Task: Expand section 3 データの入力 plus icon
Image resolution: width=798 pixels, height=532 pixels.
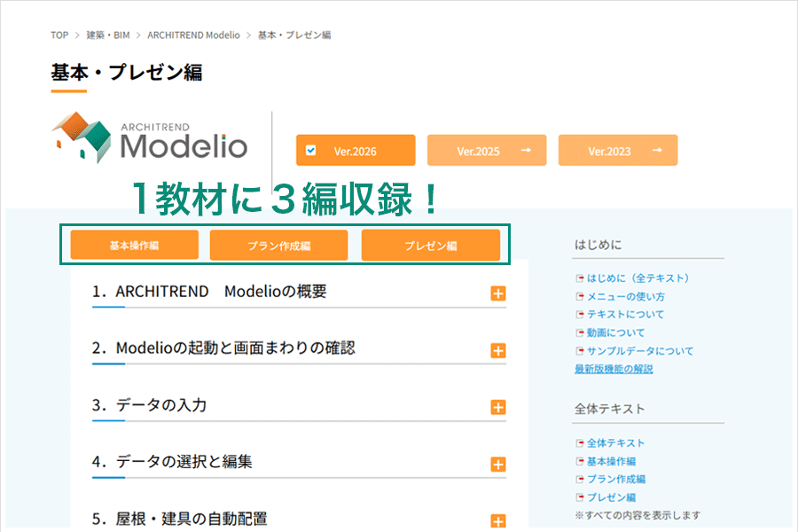Action: [497, 408]
